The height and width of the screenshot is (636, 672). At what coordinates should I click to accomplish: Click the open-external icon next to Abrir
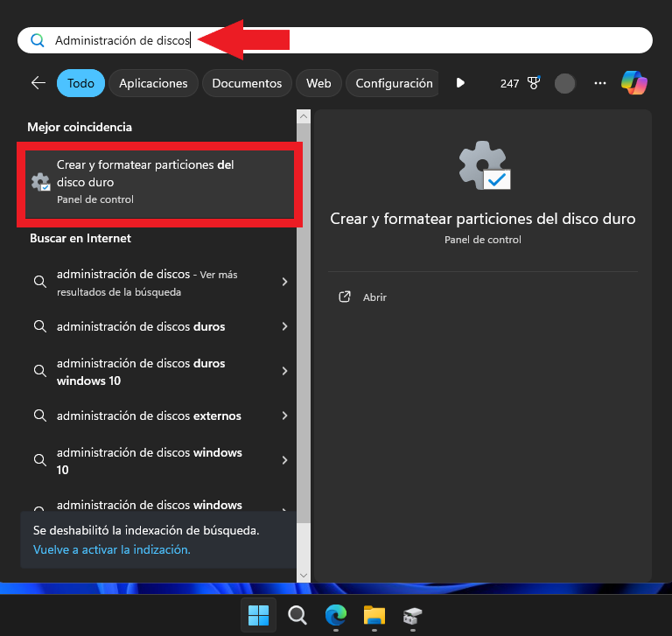(x=345, y=297)
